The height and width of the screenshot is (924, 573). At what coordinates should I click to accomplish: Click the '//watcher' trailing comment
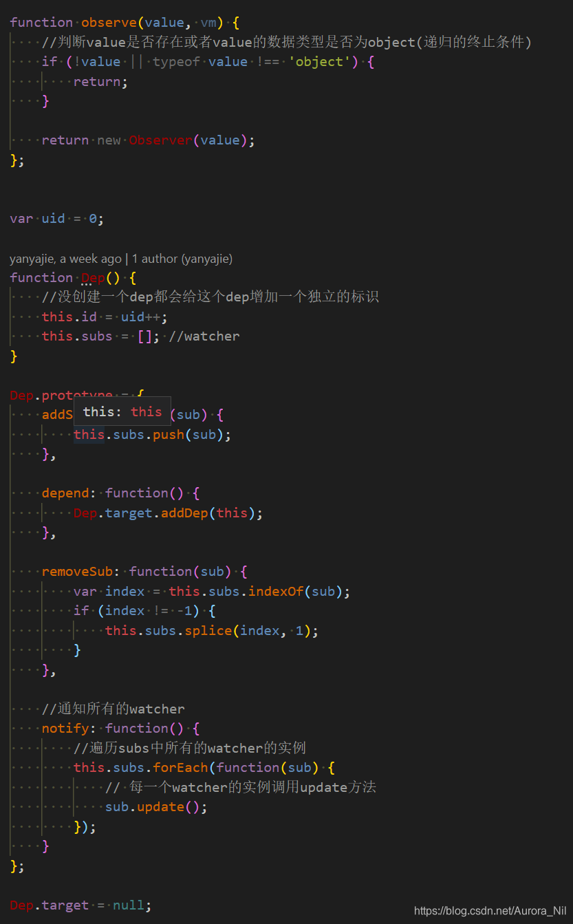(x=204, y=336)
